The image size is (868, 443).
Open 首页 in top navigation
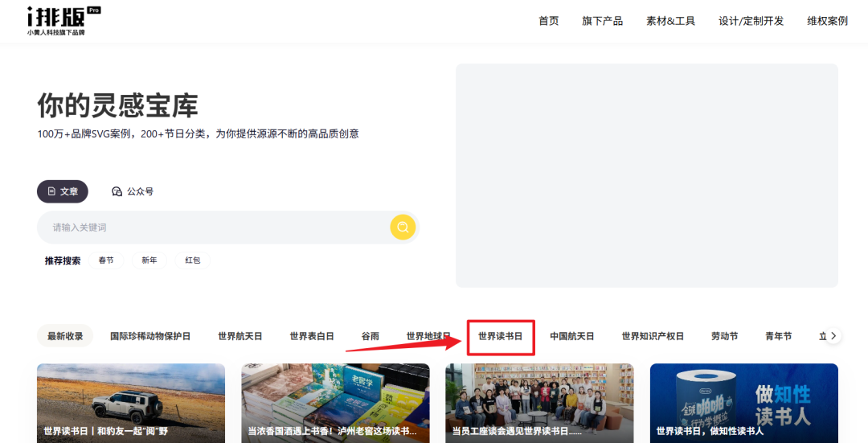pos(549,21)
